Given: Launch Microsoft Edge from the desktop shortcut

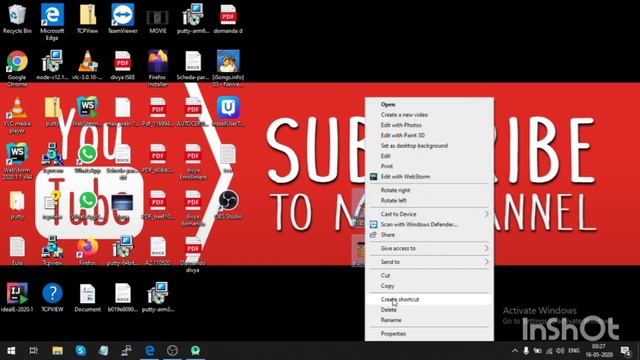Looking at the screenshot, I should [x=52, y=22].
